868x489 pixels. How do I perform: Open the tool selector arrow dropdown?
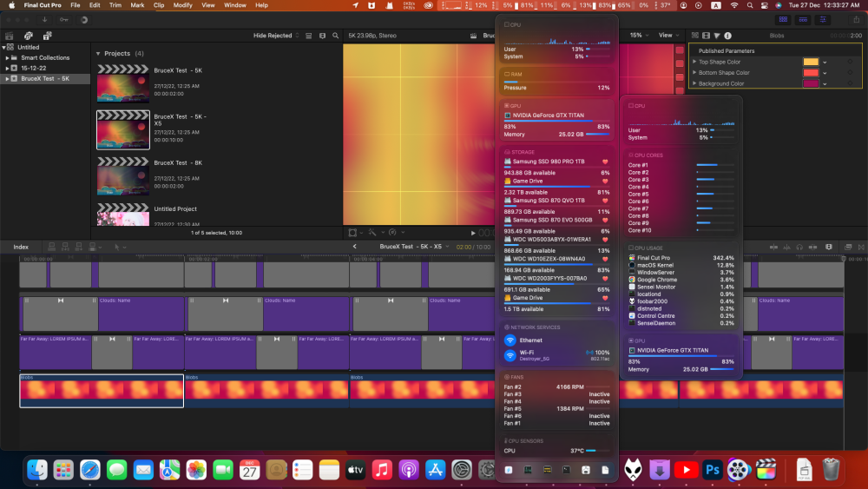coord(119,247)
